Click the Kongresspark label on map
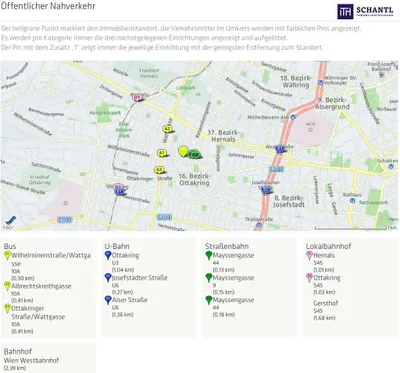The image size is (400, 373). point(105,113)
